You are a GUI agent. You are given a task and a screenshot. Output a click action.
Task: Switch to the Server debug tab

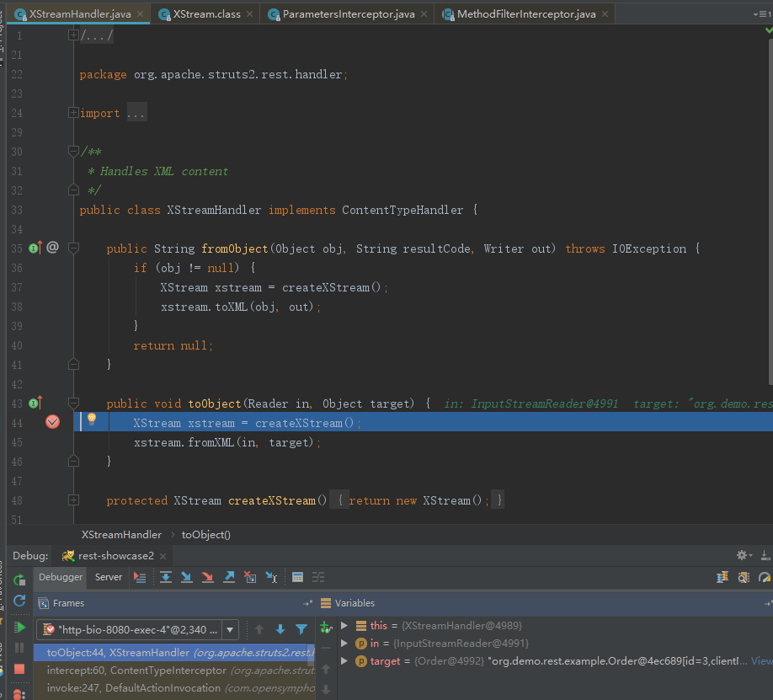[x=109, y=577]
